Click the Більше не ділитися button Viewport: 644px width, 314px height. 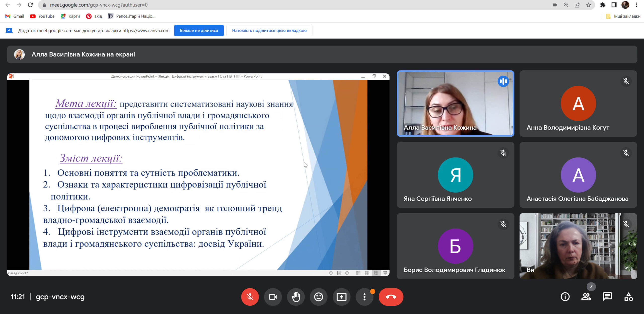[x=199, y=30]
